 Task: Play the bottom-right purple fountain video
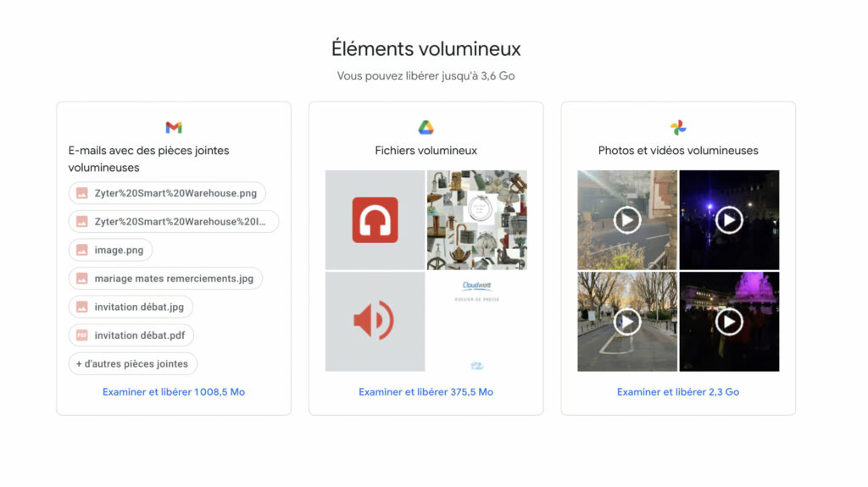(x=729, y=322)
